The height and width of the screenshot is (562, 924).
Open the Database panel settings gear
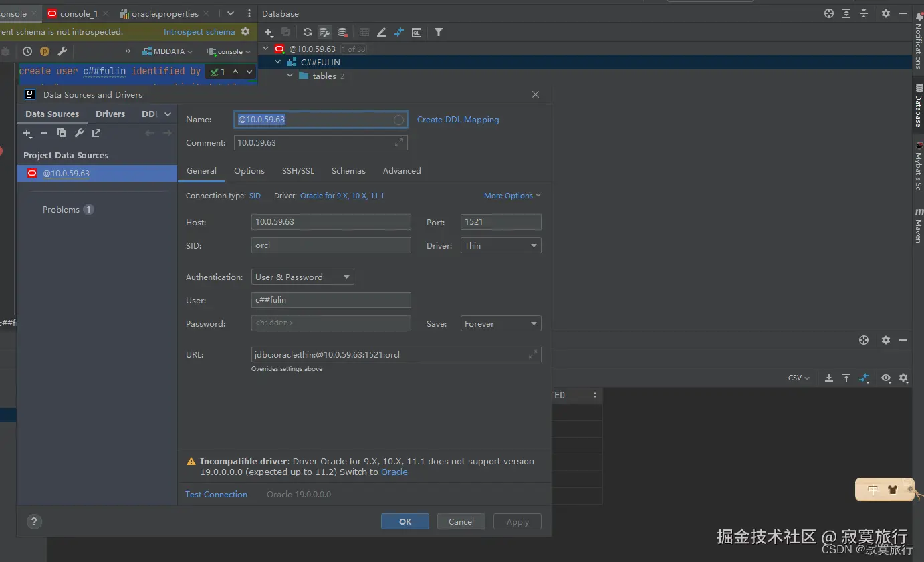point(886,13)
